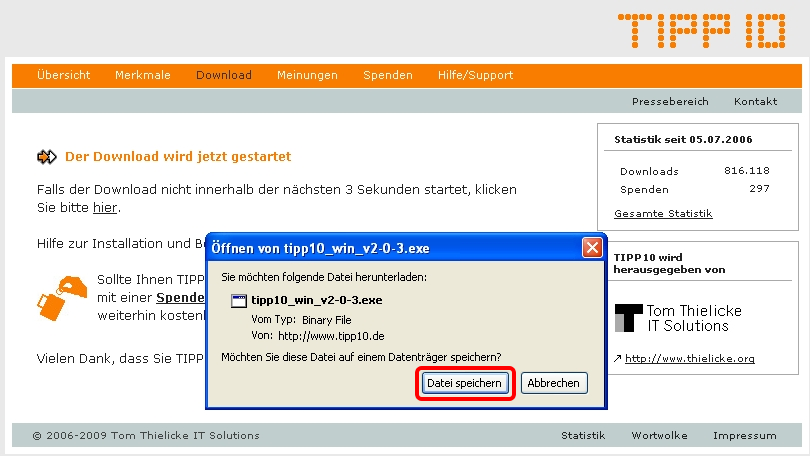Click the 'hier' manual download link
The height and width of the screenshot is (456, 810).
[105, 208]
